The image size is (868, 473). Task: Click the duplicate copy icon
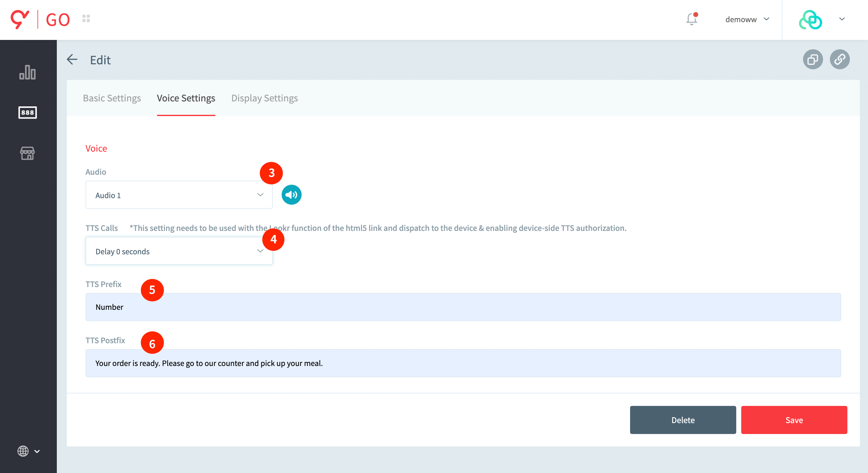812,60
